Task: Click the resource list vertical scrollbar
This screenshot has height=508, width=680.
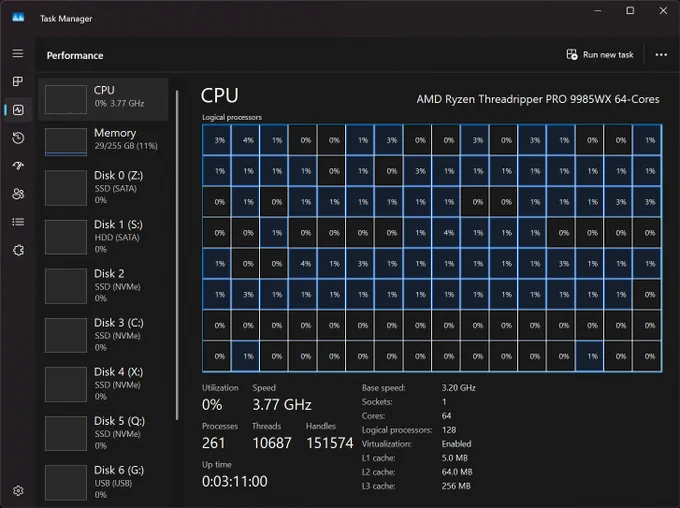Action: [x=178, y=250]
